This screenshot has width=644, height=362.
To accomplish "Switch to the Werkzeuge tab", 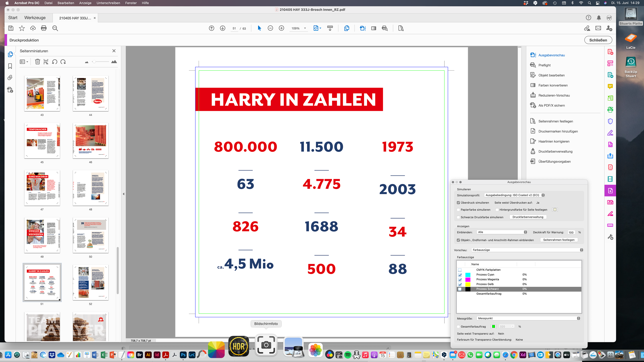I will [x=35, y=18].
